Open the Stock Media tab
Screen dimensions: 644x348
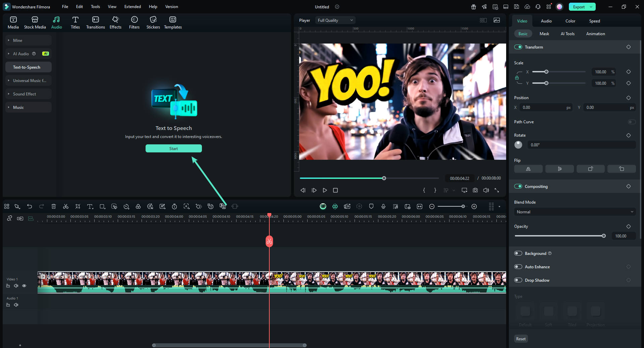click(35, 22)
